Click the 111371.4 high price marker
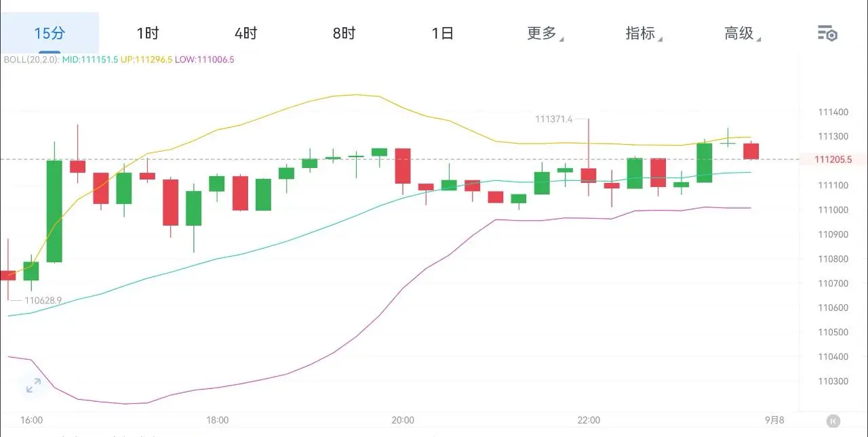The height and width of the screenshot is (437, 868). tap(553, 119)
